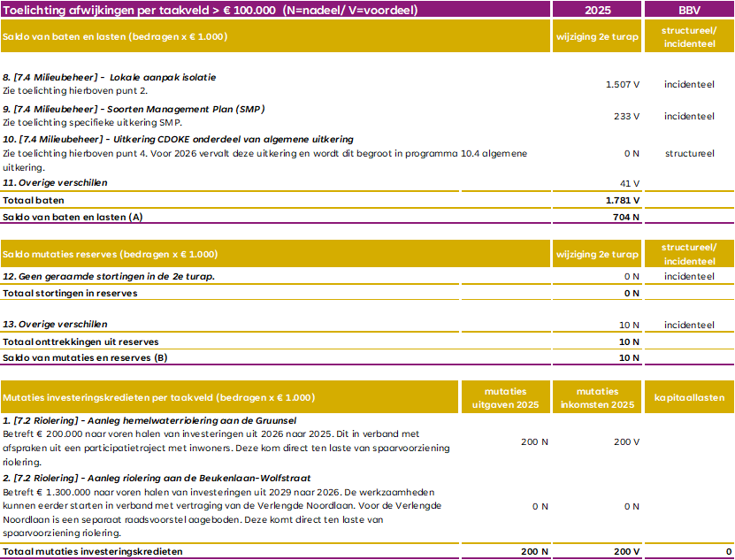
Task: Click item 10 'Uitkering CDOKE' heading
Action: point(177,139)
